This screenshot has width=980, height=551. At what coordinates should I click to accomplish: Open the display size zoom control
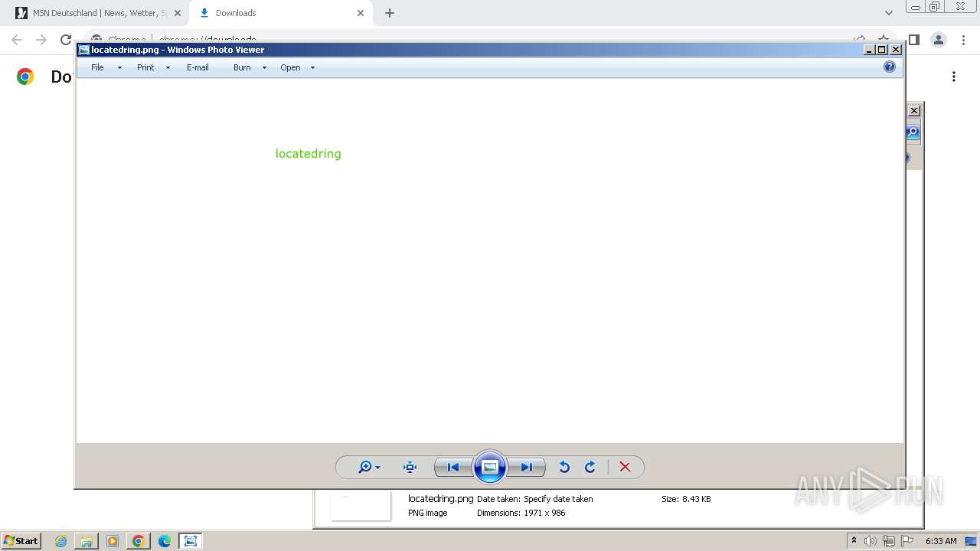pyautogui.click(x=369, y=467)
